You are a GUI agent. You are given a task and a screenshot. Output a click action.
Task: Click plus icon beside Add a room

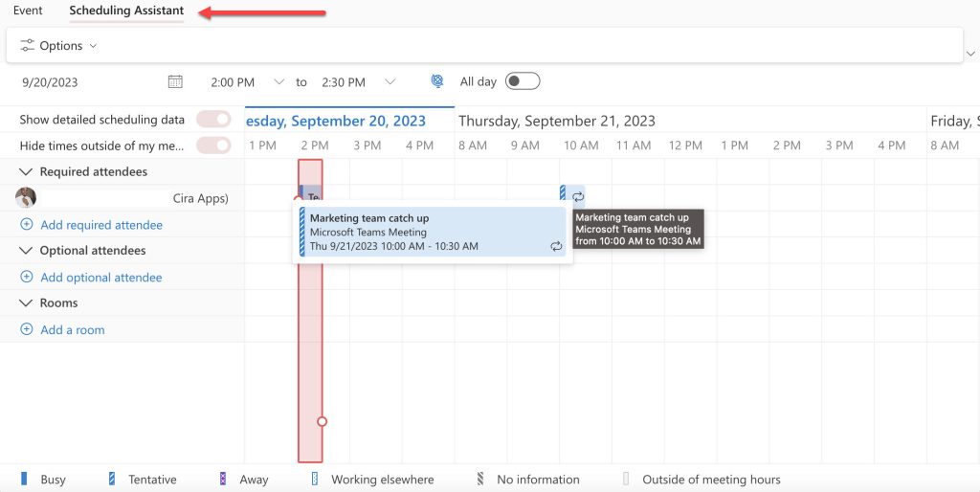click(27, 330)
